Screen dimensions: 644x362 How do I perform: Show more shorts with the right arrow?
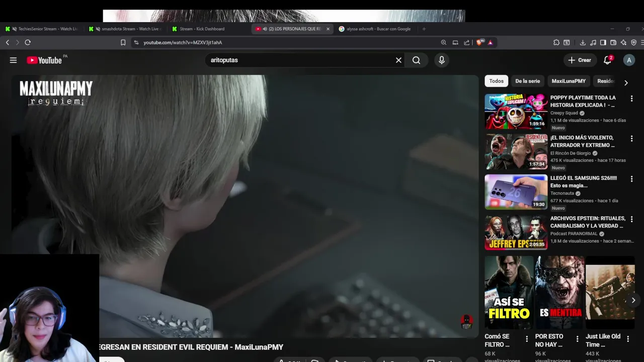[633, 300]
